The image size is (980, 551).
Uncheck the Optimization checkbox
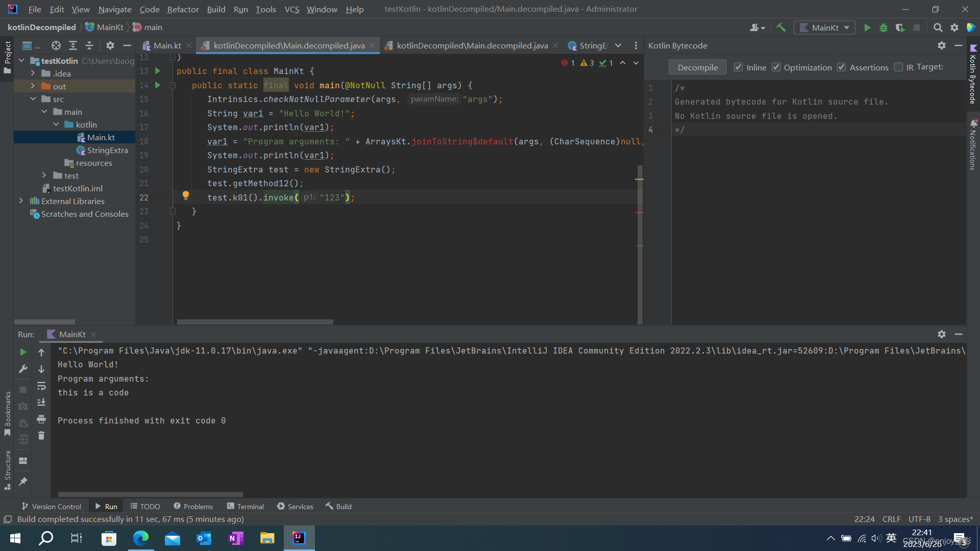coord(776,67)
